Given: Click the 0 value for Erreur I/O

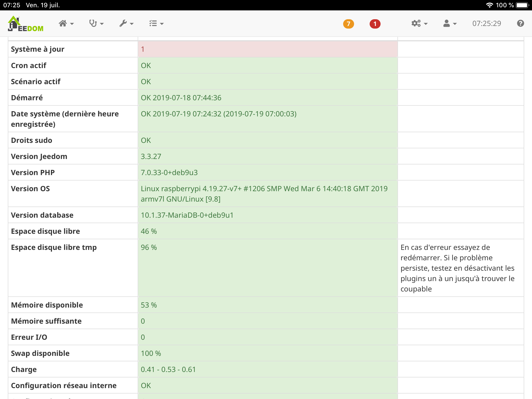Looking at the screenshot, I should click(x=143, y=337).
